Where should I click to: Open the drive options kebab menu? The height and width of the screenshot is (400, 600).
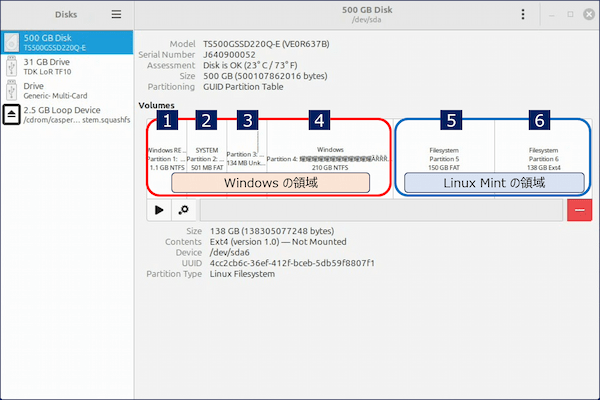point(522,14)
